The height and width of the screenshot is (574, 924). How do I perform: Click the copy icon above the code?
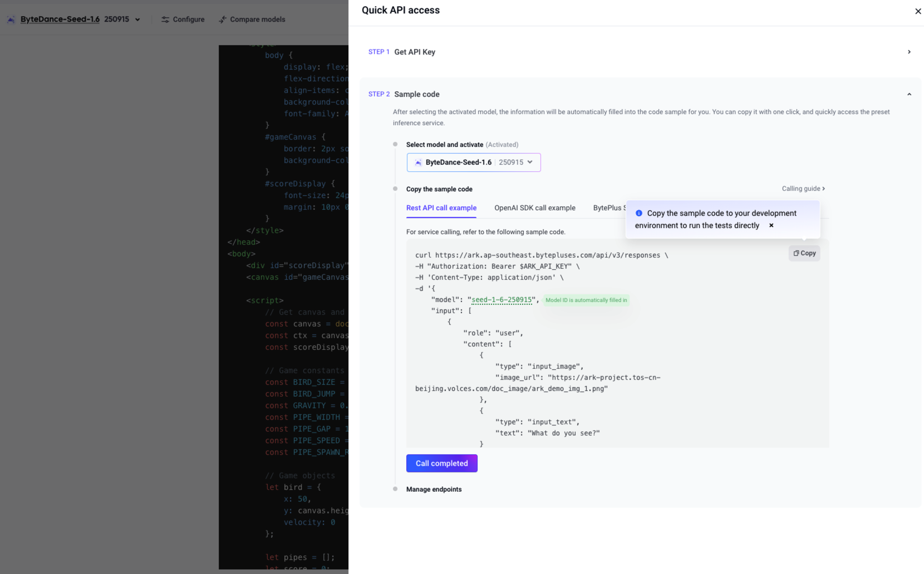click(796, 253)
